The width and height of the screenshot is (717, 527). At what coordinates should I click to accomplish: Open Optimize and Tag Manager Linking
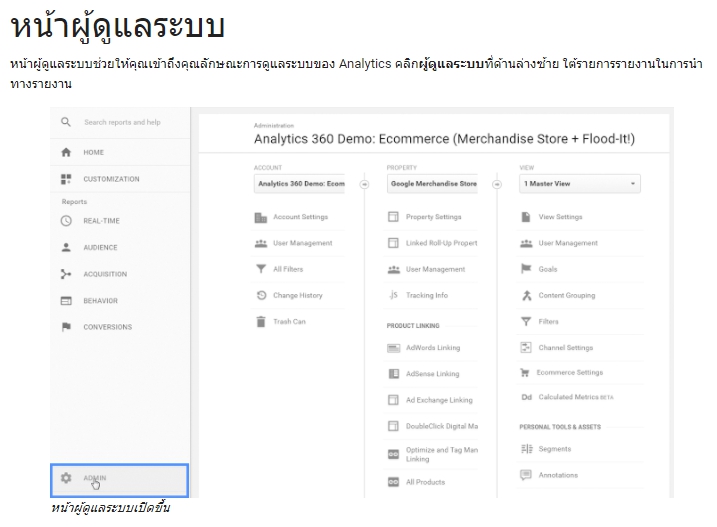[442, 454]
